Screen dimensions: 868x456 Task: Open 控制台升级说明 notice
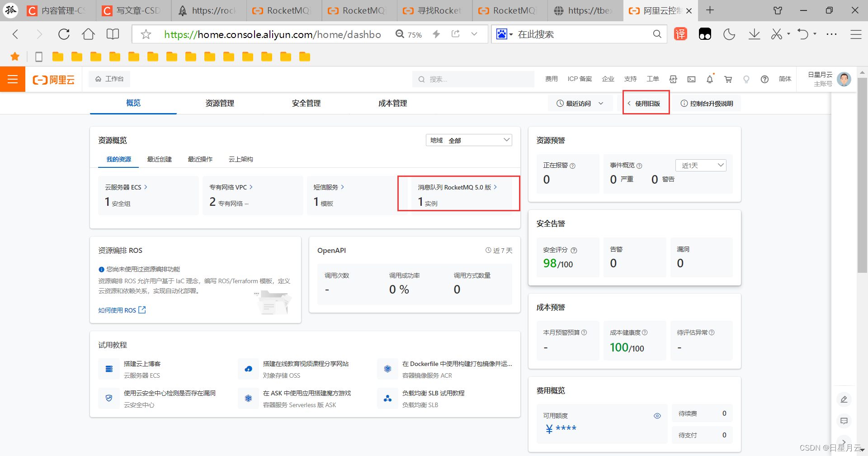coord(707,104)
